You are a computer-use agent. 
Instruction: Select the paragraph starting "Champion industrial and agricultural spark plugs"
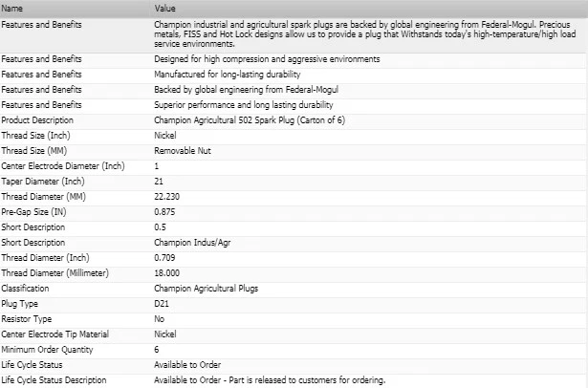point(365,34)
